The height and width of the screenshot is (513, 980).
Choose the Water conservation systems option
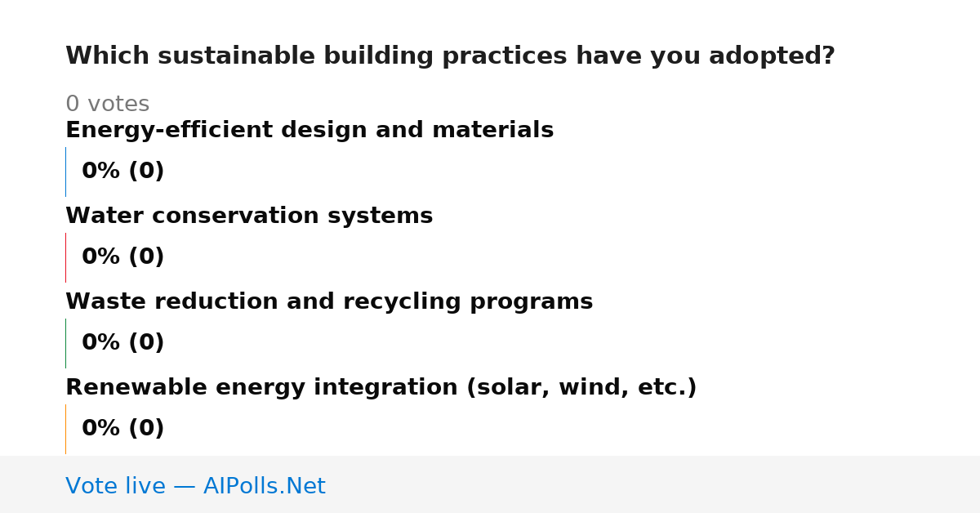249,216
